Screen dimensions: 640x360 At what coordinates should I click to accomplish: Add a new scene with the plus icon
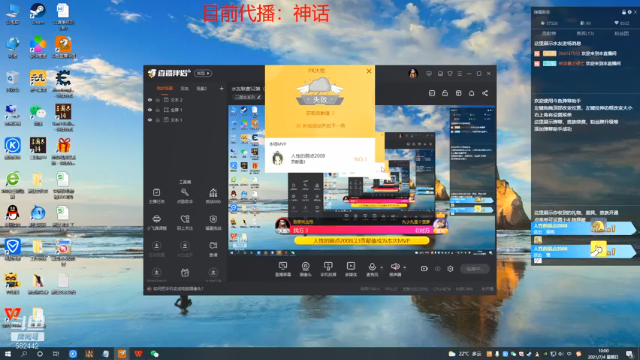coord(222,89)
